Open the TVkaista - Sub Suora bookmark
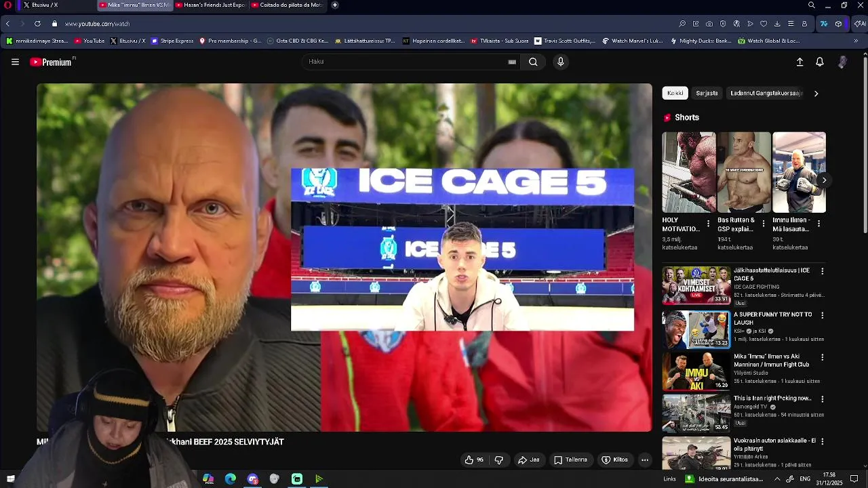This screenshot has width=868, height=488. pyautogui.click(x=500, y=41)
